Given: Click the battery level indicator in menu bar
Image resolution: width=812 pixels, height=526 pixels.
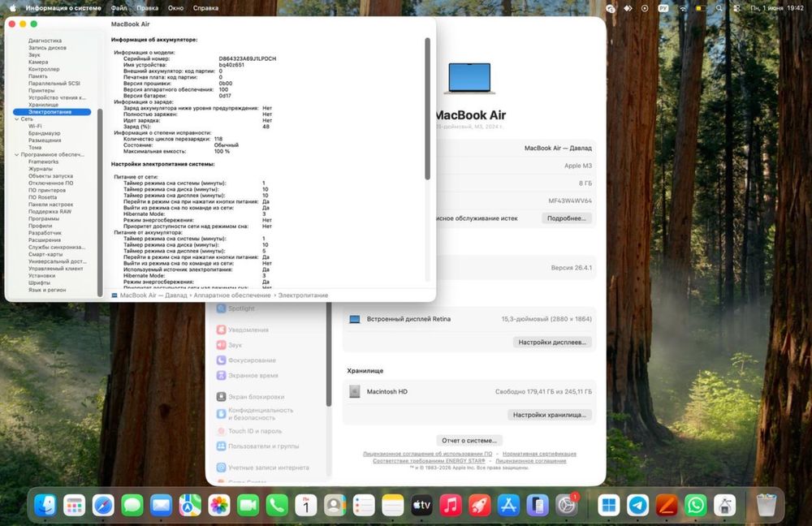Looking at the screenshot, I should [x=700, y=8].
